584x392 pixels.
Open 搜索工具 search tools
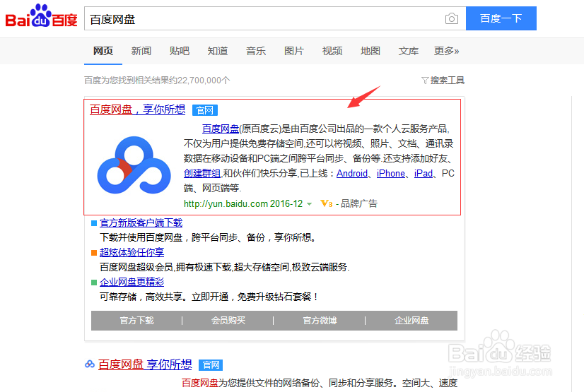pos(448,81)
